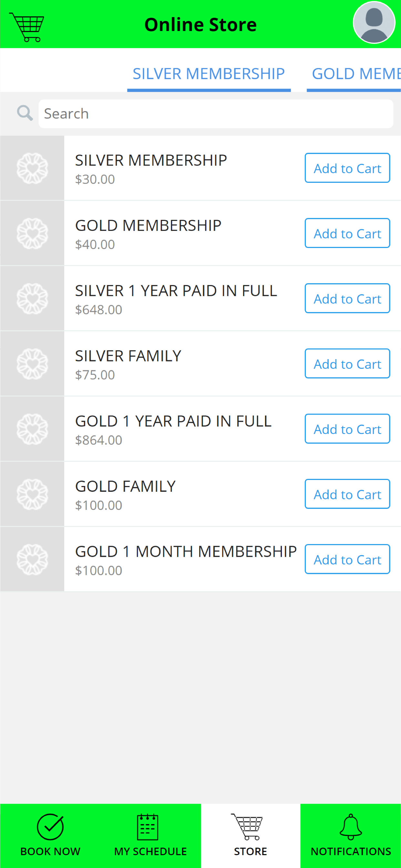Add Silver 1 Year Paid In Full to cart
This screenshot has width=401, height=868.
click(x=347, y=299)
